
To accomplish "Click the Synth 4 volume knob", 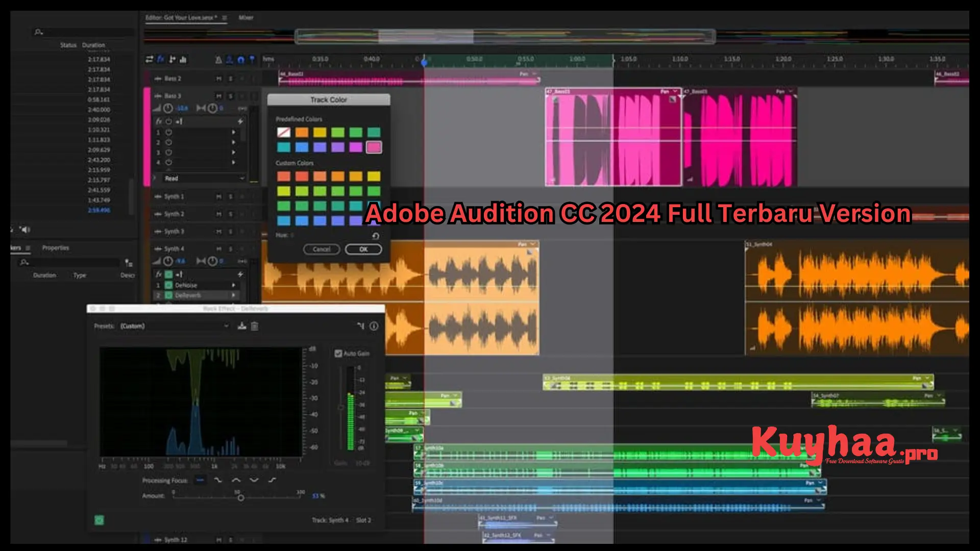I will [168, 261].
